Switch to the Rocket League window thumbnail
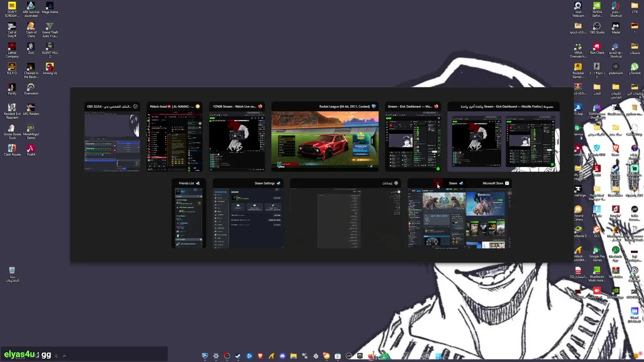Image resolution: width=644 pixels, height=362 pixels. pyautogui.click(x=325, y=137)
